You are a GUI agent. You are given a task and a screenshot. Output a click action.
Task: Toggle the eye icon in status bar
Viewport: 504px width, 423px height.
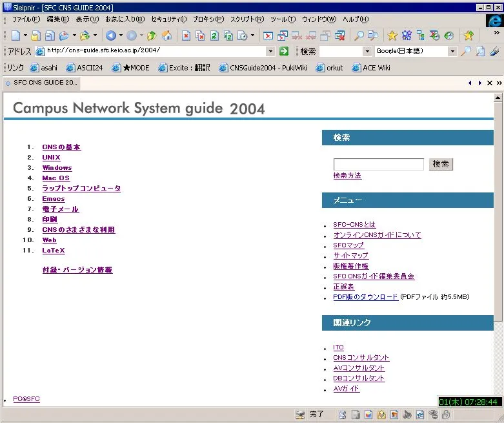(432, 415)
